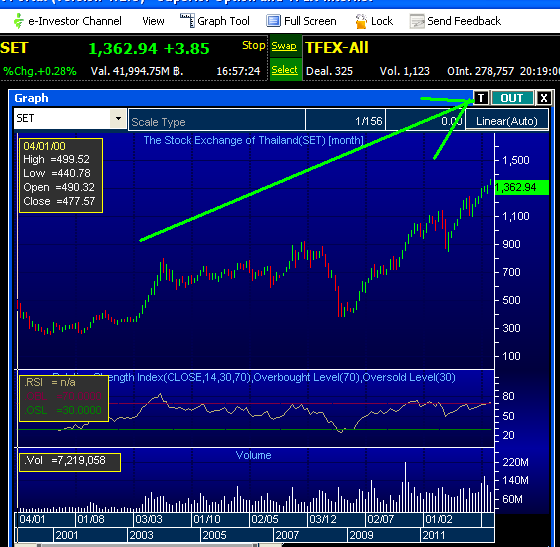Click the 2001 year marker on timeline

(66, 535)
